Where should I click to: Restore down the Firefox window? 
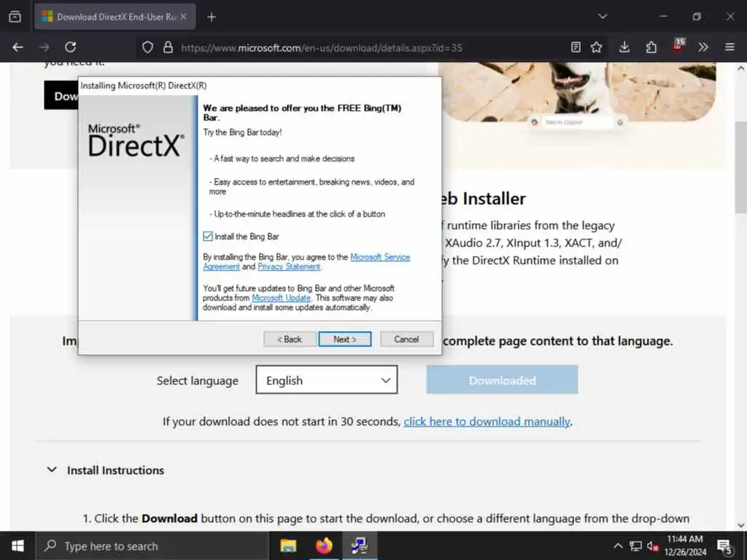pyautogui.click(x=697, y=17)
